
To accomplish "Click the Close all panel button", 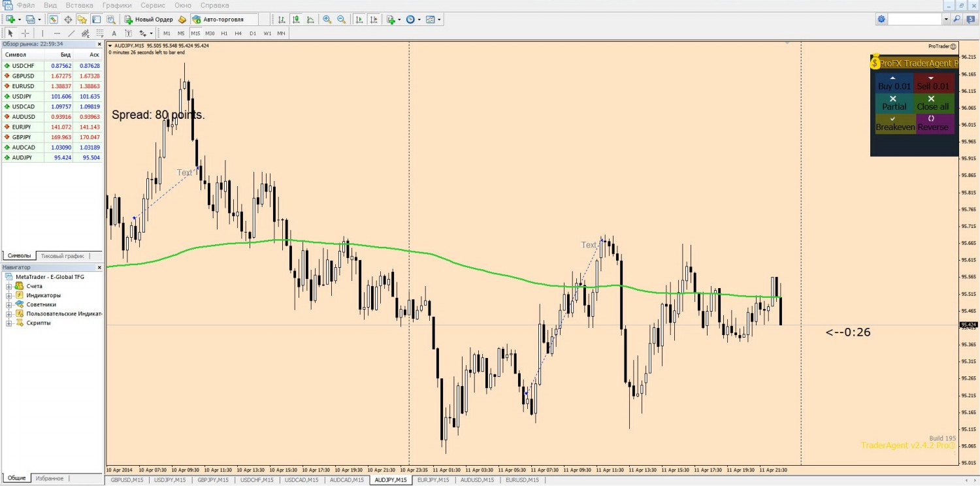I will (934, 103).
